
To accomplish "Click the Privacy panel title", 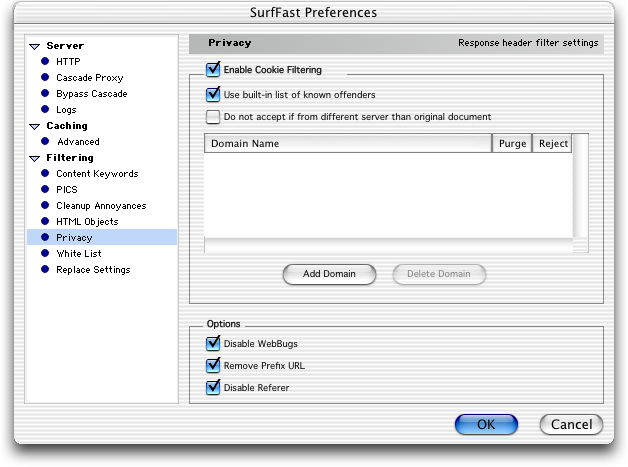I will 230,43.
